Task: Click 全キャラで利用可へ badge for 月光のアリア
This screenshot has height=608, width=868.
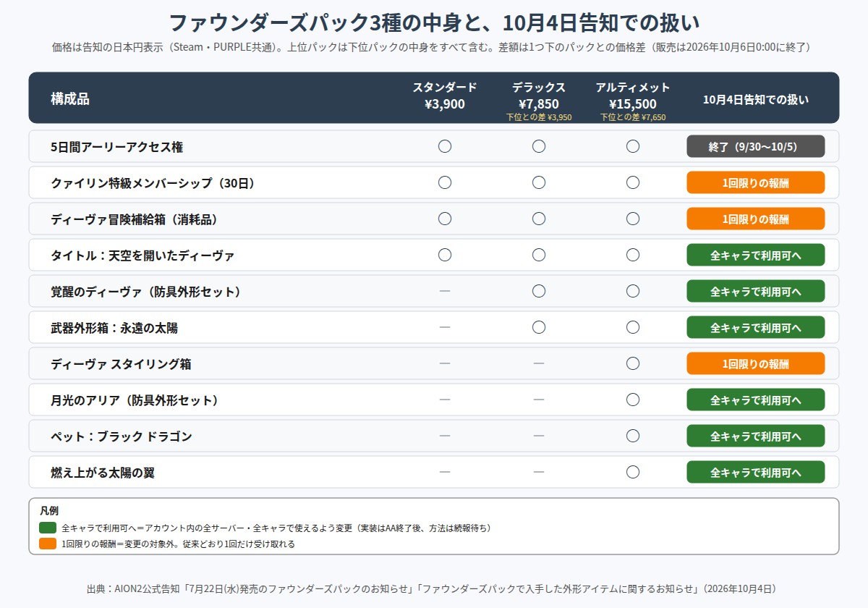Action: (x=756, y=400)
